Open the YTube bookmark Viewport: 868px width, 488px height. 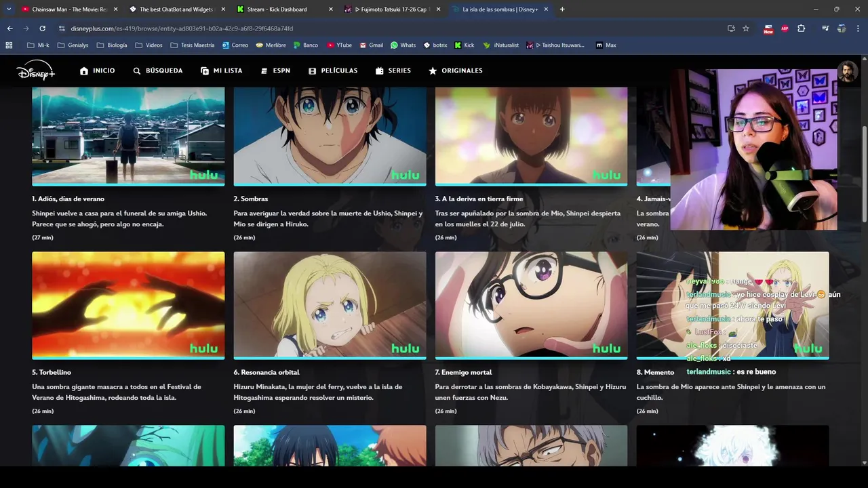pyautogui.click(x=339, y=45)
